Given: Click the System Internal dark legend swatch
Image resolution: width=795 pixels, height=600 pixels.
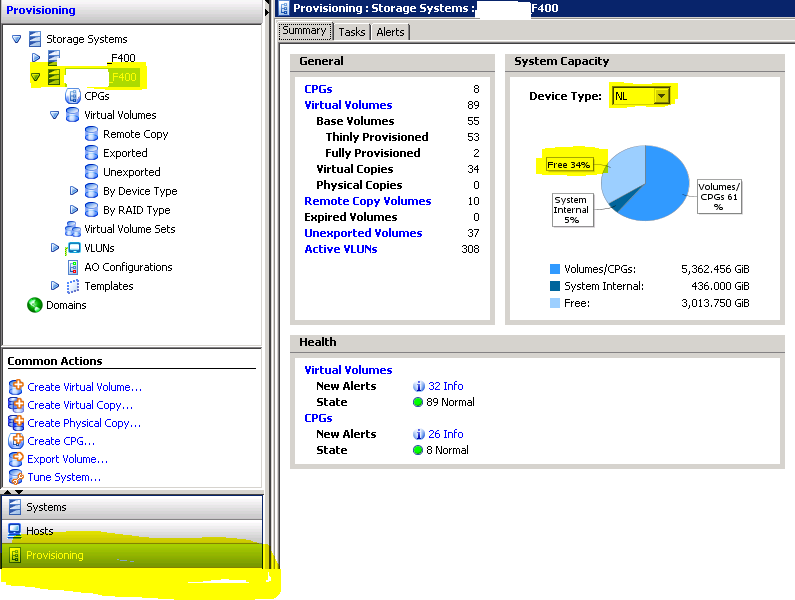Looking at the screenshot, I should tap(555, 286).
